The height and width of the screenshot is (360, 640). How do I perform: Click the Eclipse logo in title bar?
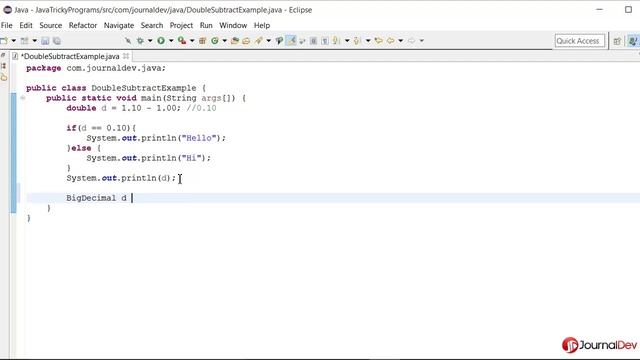7,10
